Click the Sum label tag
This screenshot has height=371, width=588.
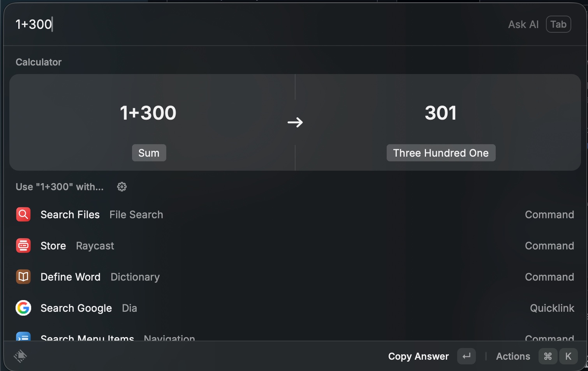coord(149,153)
